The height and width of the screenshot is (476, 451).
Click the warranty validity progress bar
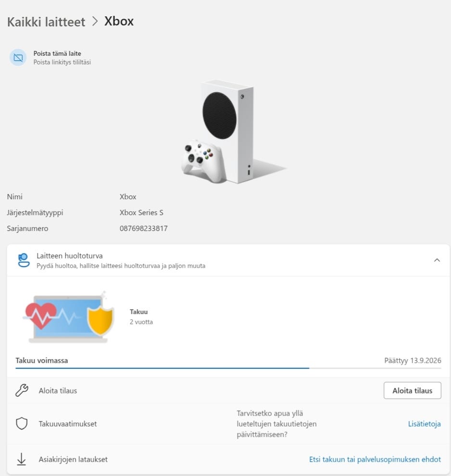coord(228,368)
